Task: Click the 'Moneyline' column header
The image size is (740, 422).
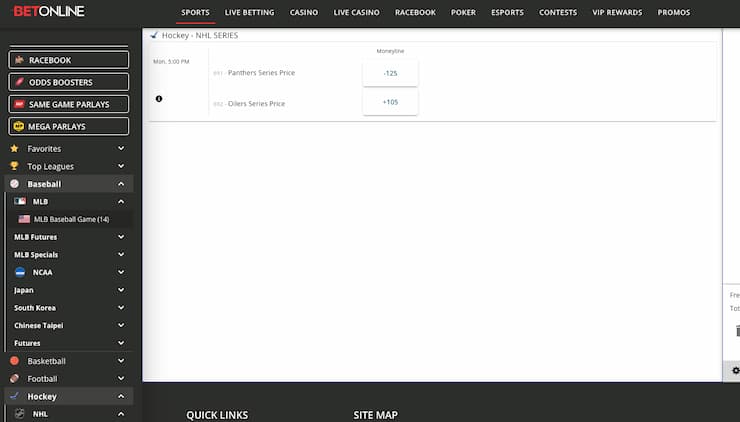Action: pos(390,51)
